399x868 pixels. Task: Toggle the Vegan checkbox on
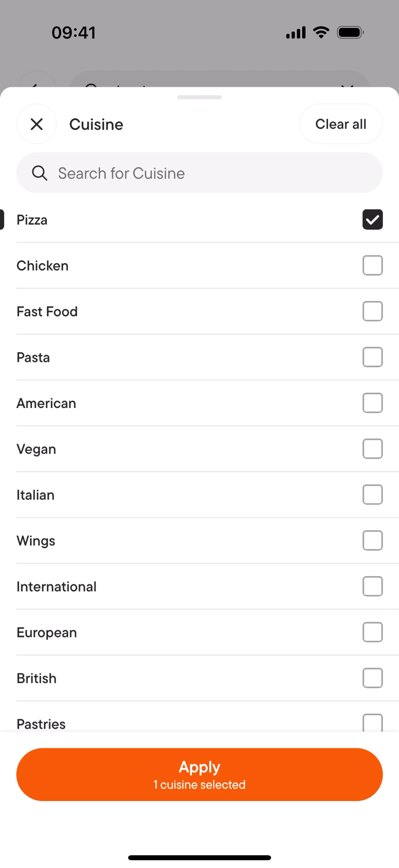click(372, 449)
